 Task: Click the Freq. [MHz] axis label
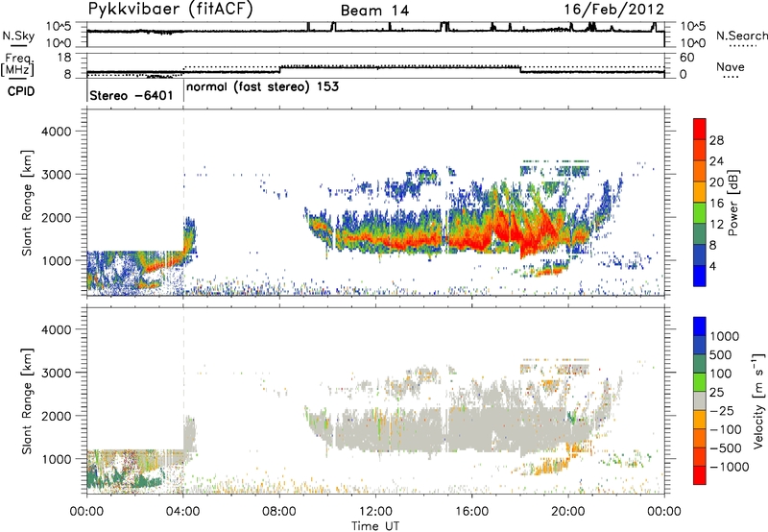click(x=17, y=64)
